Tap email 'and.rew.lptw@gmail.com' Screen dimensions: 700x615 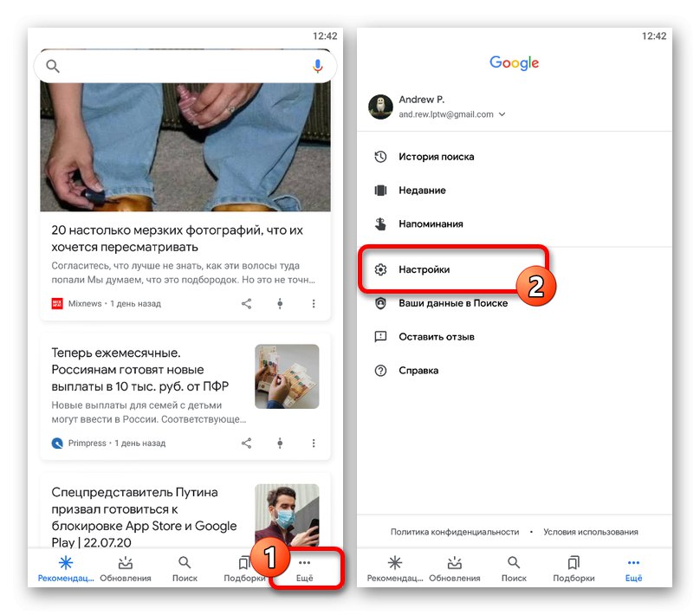[x=446, y=114]
